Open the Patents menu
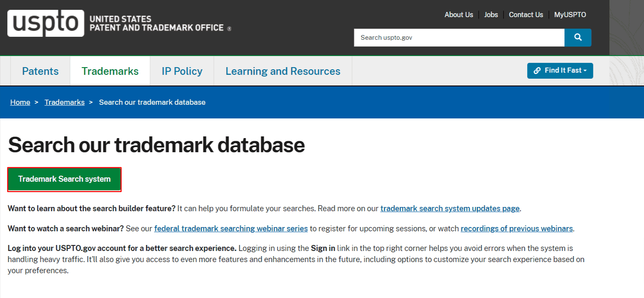Image resolution: width=644 pixels, height=298 pixels. [x=40, y=71]
